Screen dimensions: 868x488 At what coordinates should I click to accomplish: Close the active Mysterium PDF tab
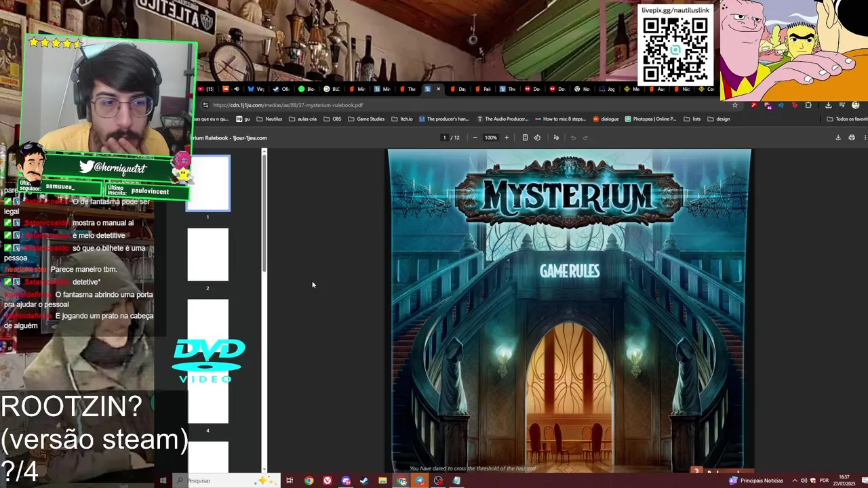(x=438, y=89)
